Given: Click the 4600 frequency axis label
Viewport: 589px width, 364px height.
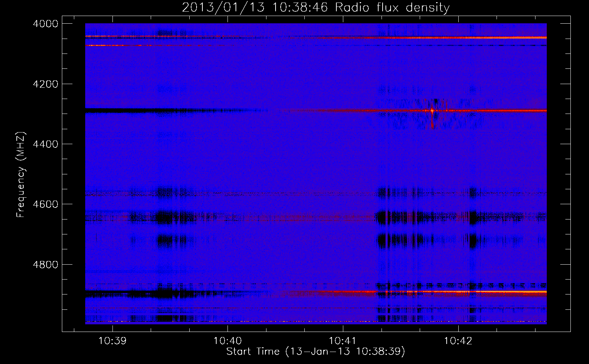Looking at the screenshot, I should coord(46,204).
